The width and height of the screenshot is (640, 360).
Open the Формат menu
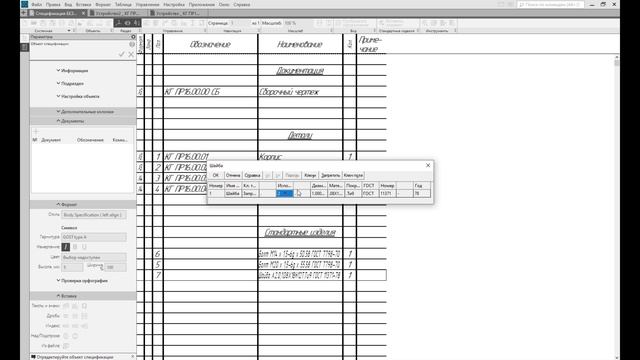click(103, 4)
